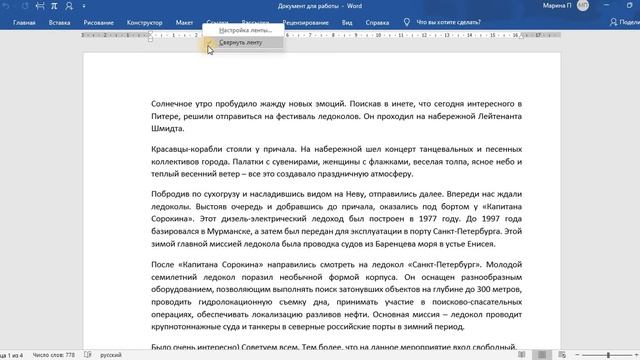Click the 'Что вы хотите сделать?' search field
Viewport: 640px width, 360px height.
click(449, 22)
